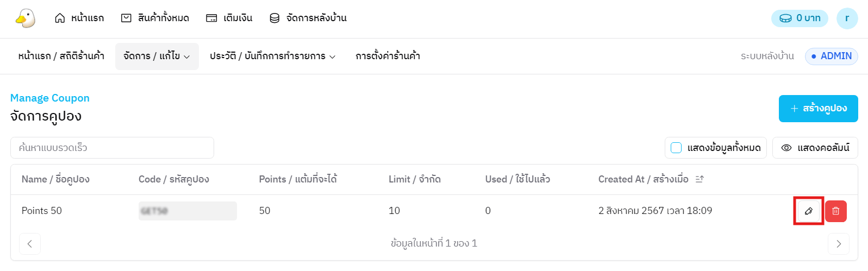Open the เติมเงิน top-up menu
Screen dimensions: 868x271
229,18
